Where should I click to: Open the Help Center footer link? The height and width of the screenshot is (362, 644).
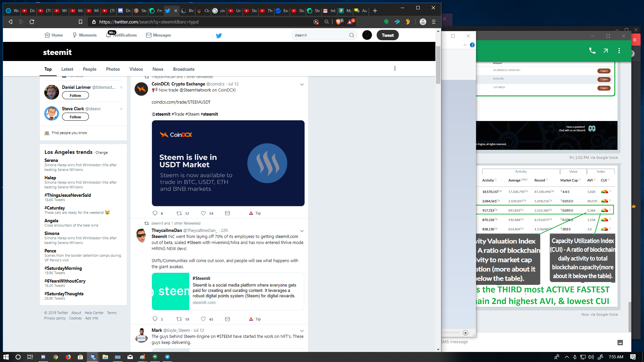tap(94, 313)
